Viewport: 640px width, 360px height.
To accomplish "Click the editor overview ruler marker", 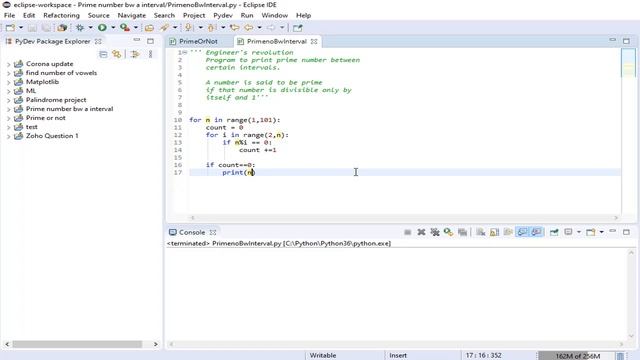I will (628, 66).
